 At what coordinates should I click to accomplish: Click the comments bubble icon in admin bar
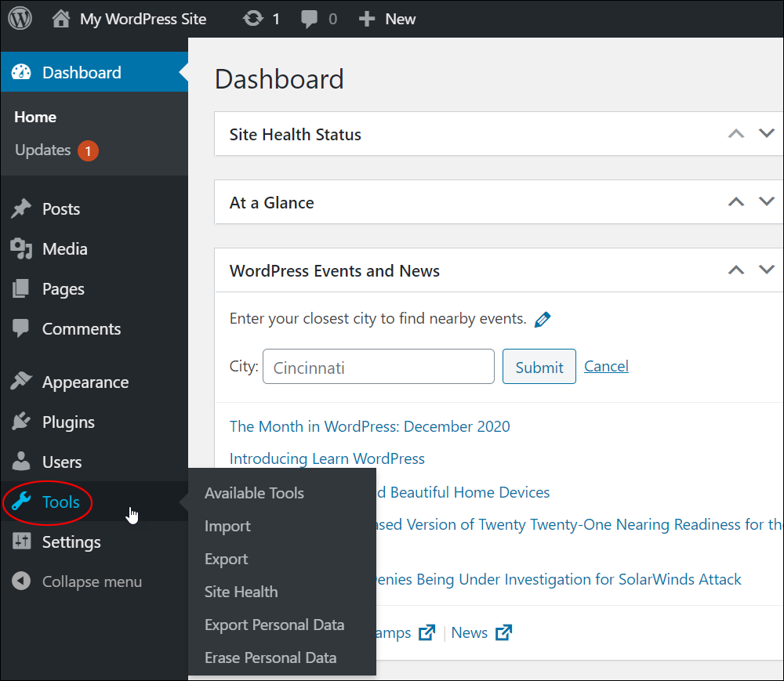pos(309,20)
